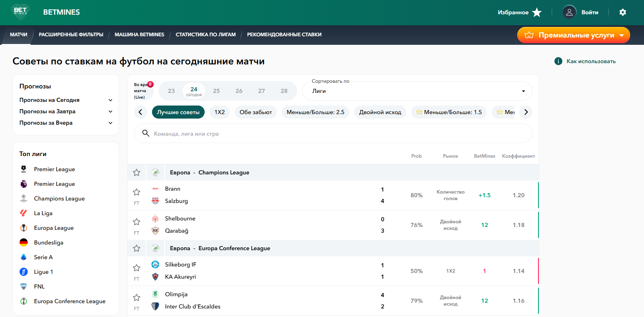This screenshot has width=644, height=317.
Task: Click Shelbourne team crest
Action: tap(155, 218)
